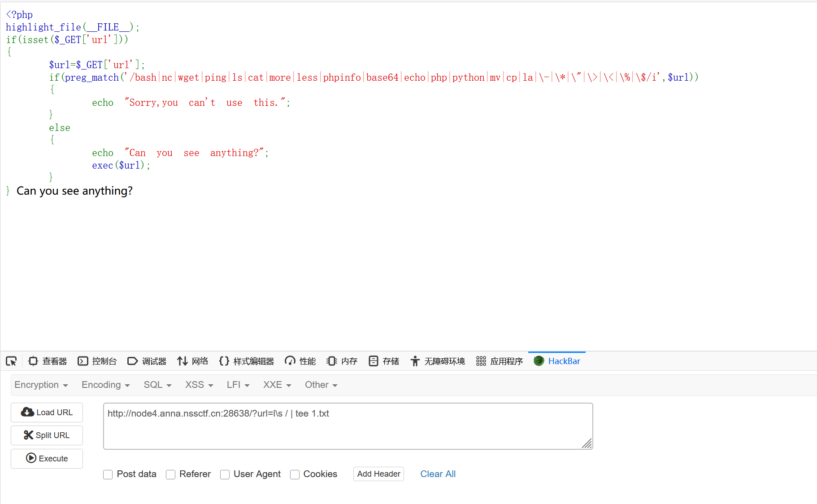
Task: Open the SQL dropdown menu
Action: (157, 385)
